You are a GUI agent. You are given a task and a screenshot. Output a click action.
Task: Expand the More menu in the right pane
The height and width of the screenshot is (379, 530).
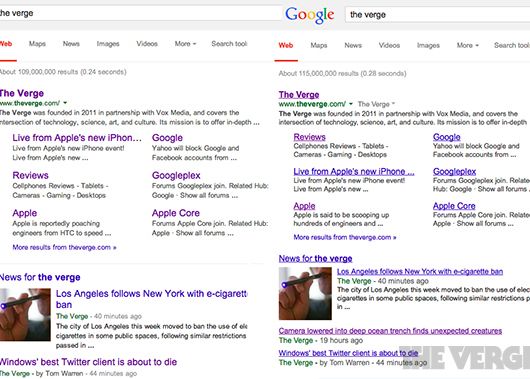pyautogui.click(x=467, y=45)
